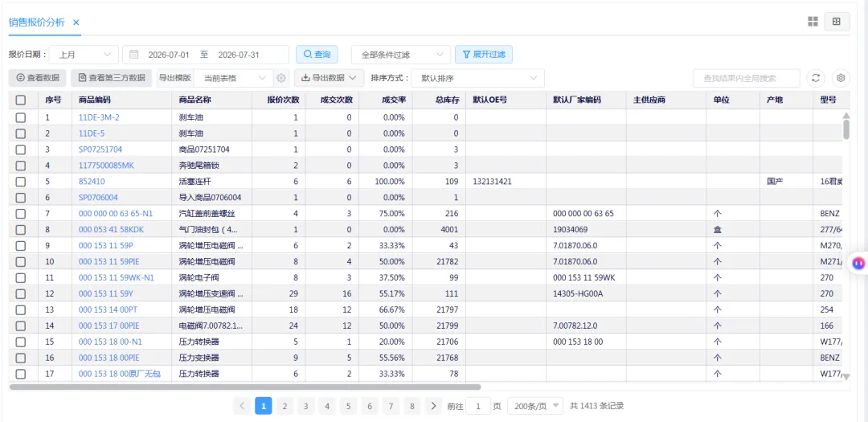Check the row for 1177500085MK
This screenshot has width=868, height=422.
pyautogui.click(x=20, y=166)
